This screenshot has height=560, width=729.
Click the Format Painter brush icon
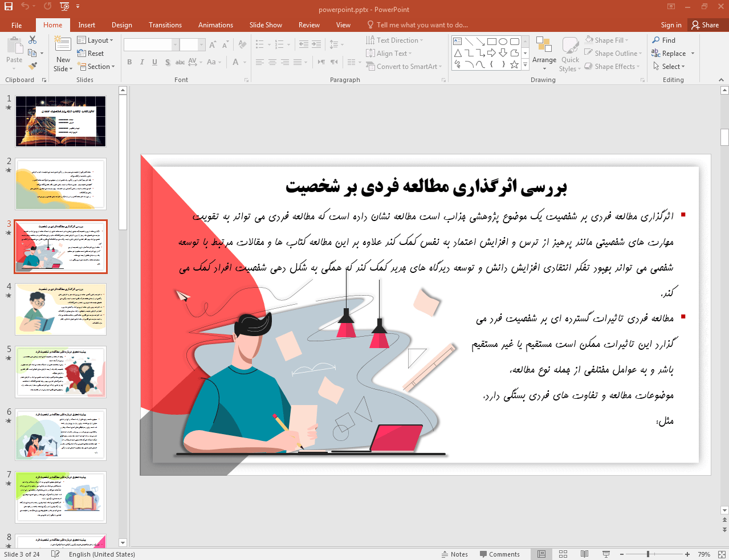point(32,66)
